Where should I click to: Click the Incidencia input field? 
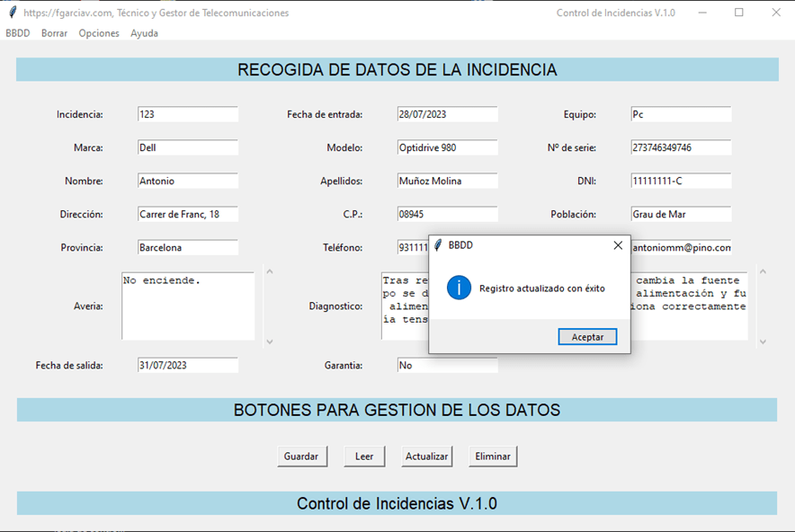click(187, 114)
